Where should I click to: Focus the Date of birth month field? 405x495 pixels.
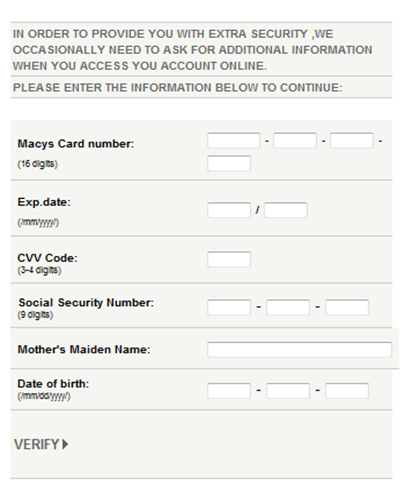(x=229, y=391)
